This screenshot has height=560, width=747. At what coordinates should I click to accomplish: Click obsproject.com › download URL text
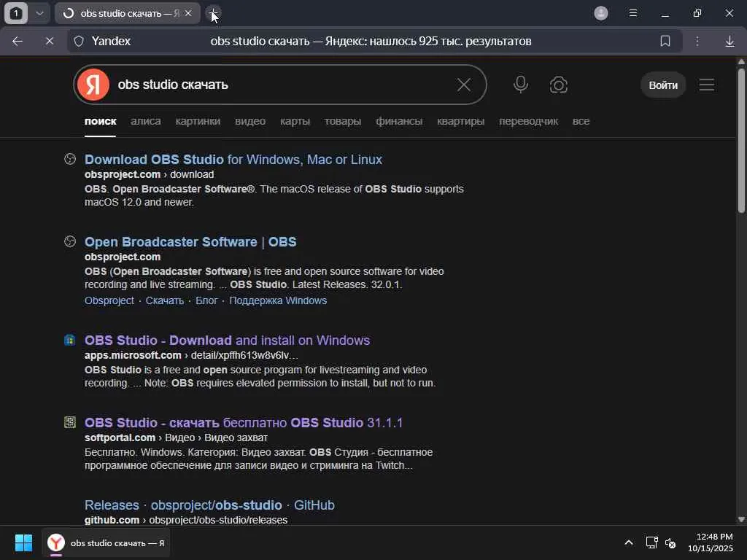[x=149, y=175]
